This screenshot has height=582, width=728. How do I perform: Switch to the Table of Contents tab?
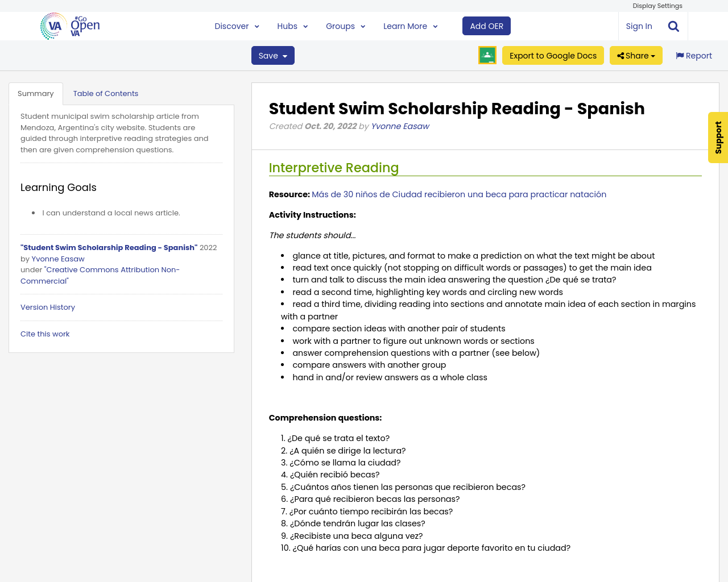tap(106, 92)
